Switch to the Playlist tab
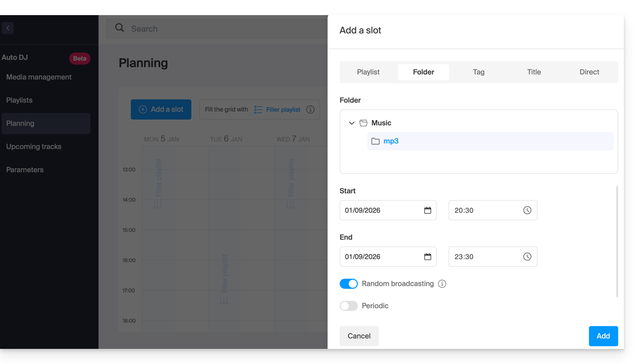The image size is (639, 364). click(x=368, y=72)
